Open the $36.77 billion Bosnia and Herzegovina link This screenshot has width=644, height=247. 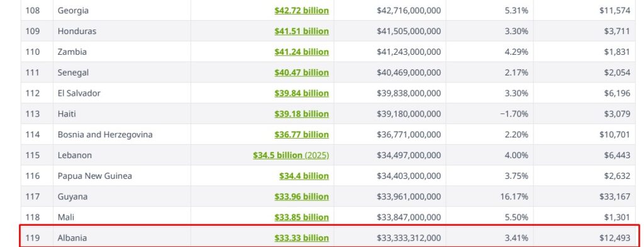[x=301, y=135]
